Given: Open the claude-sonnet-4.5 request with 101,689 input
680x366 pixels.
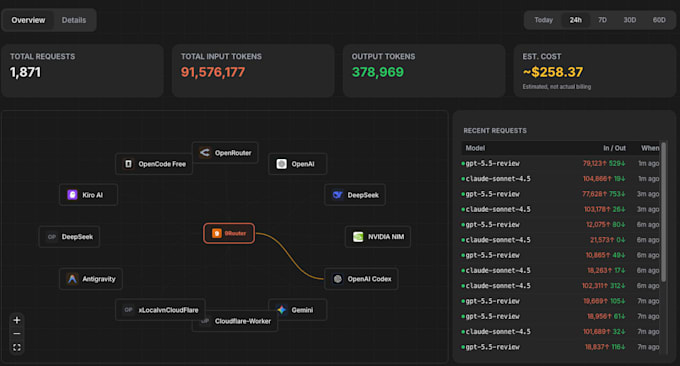Looking at the screenshot, I should click(x=560, y=332).
